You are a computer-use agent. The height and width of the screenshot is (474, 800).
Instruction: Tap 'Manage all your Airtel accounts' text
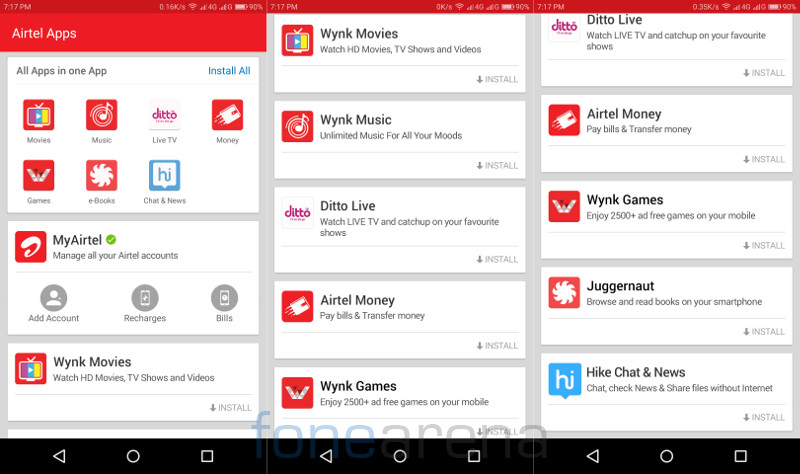tap(115, 256)
